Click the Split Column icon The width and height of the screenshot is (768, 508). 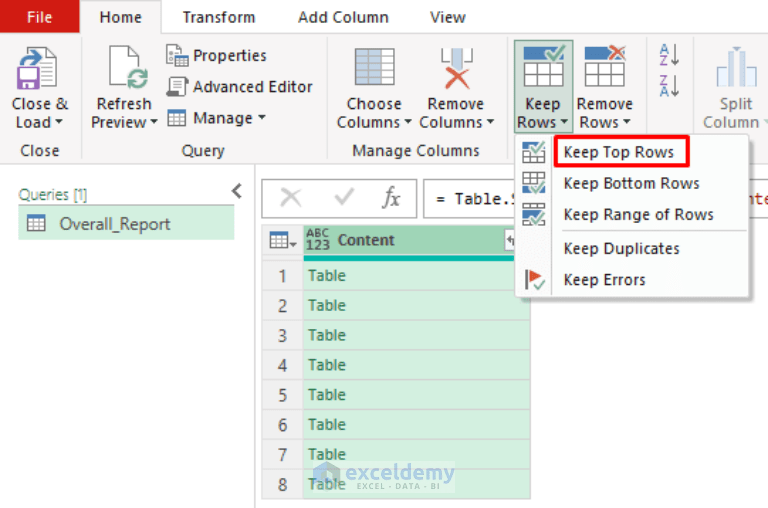tap(736, 67)
